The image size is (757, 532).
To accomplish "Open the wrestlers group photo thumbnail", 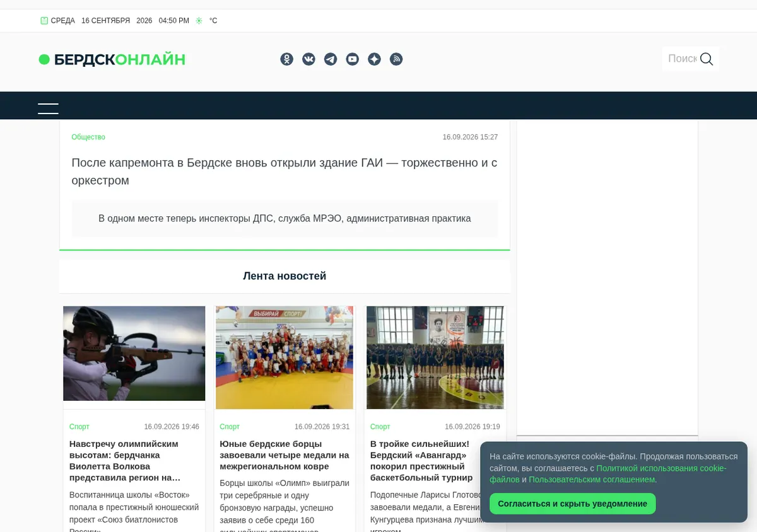I will pos(285,357).
